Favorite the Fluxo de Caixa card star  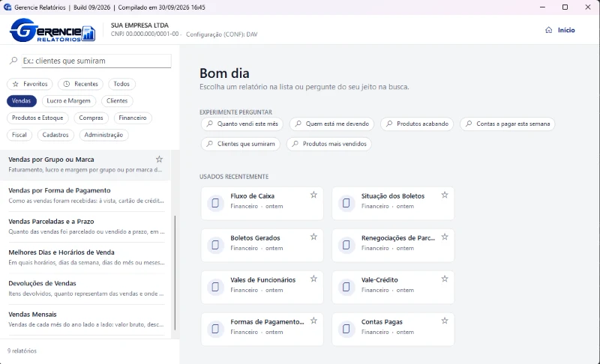313,195
